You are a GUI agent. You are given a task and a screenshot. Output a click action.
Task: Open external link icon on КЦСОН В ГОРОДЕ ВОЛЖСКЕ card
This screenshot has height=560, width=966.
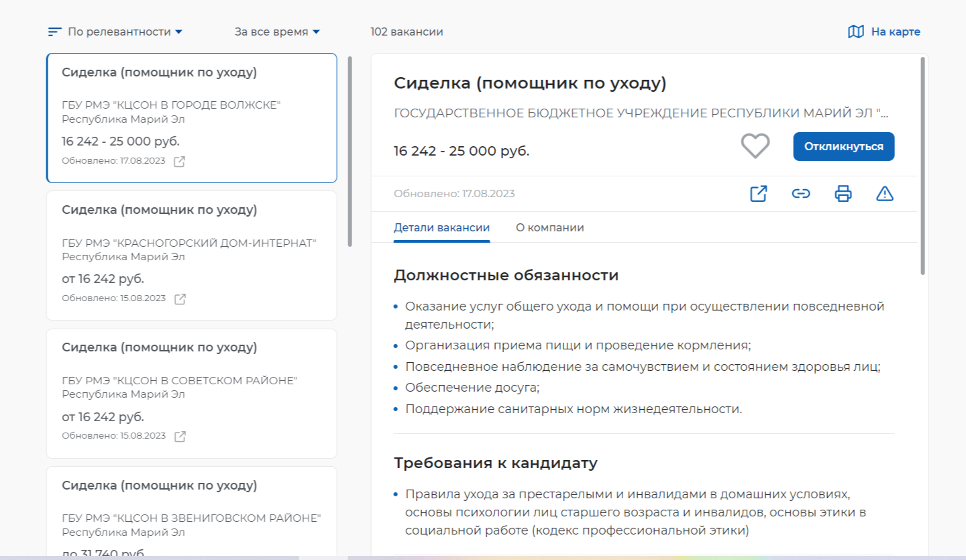pos(179,162)
